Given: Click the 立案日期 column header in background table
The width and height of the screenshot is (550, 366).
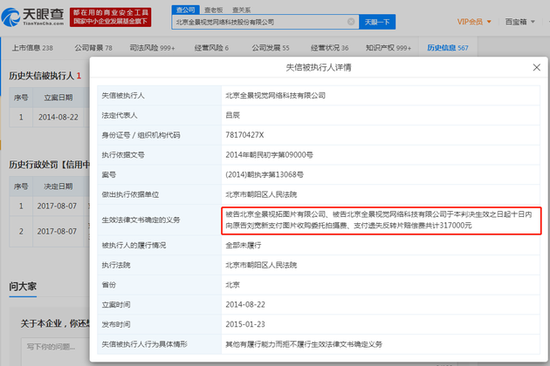Looking at the screenshot, I should coord(58,98).
